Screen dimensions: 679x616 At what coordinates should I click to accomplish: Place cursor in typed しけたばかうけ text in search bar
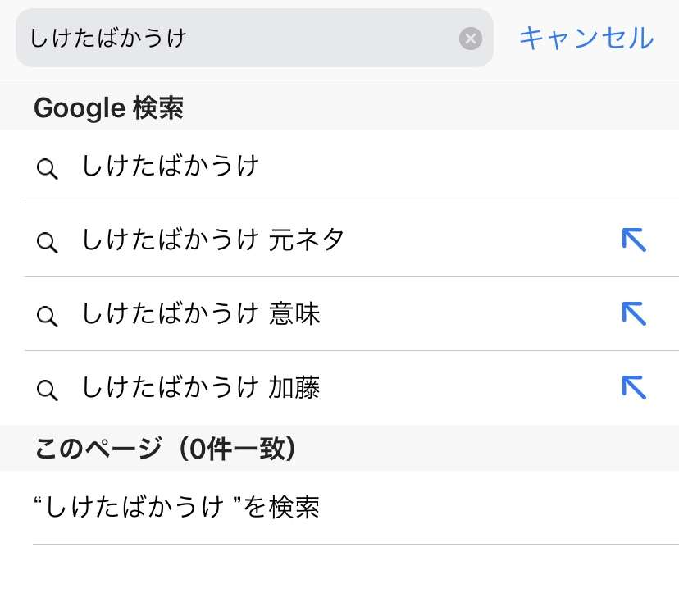tap(108, 38)
